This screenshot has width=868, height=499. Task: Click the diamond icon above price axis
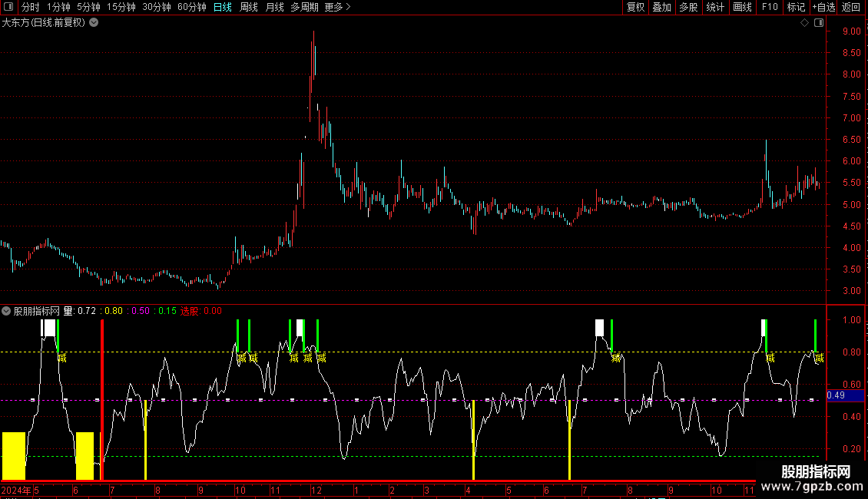(805, 23)
